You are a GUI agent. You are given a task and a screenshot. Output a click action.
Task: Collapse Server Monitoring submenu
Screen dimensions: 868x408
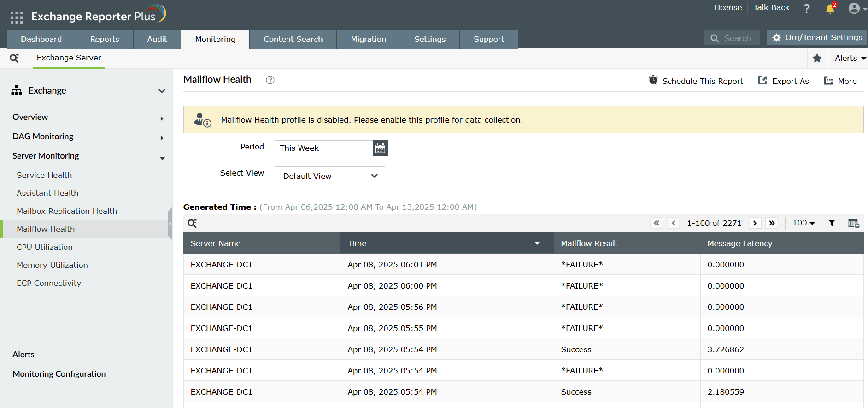click(162, 158)
